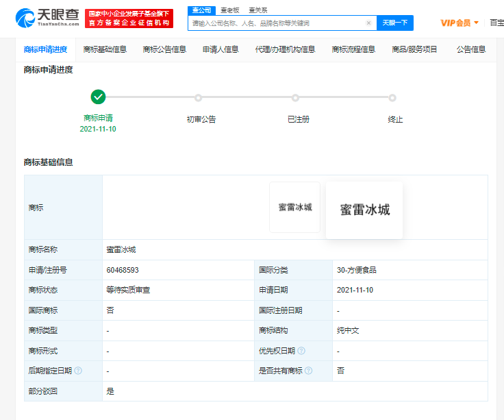Click the 初审公告 step label
Image resolution: width=504 pixels, height=420 pixels.
tap(201, 119)
